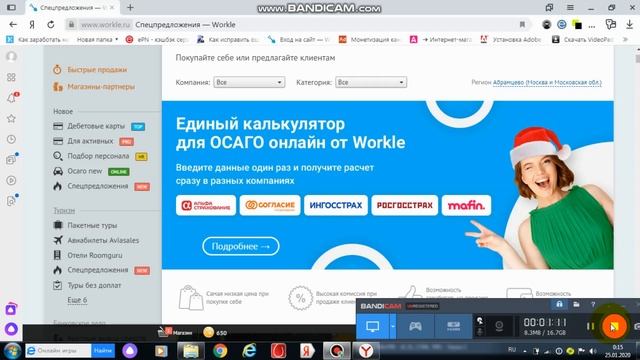Open a new browser tab
The height and width of the screenshot is (360, 640).
[130, 7]
